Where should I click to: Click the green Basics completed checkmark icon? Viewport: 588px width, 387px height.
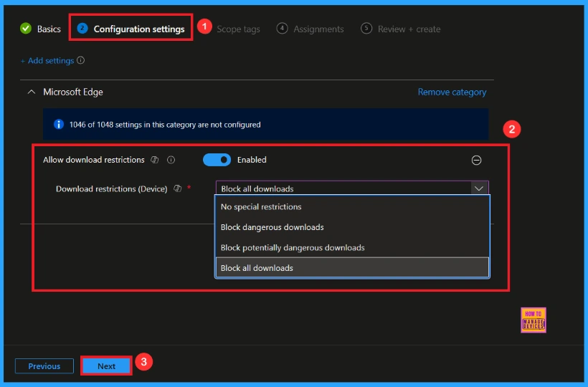point(26,29)
